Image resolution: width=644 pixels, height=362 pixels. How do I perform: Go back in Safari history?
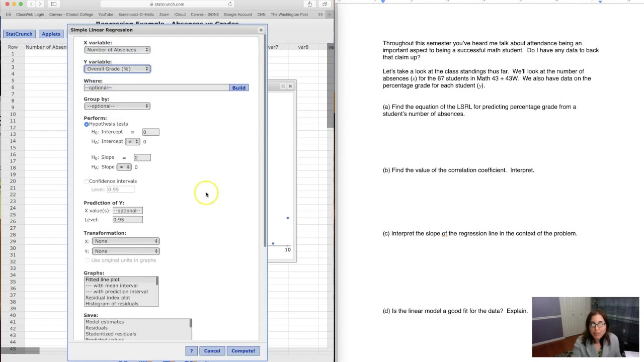tap(31, 4)
